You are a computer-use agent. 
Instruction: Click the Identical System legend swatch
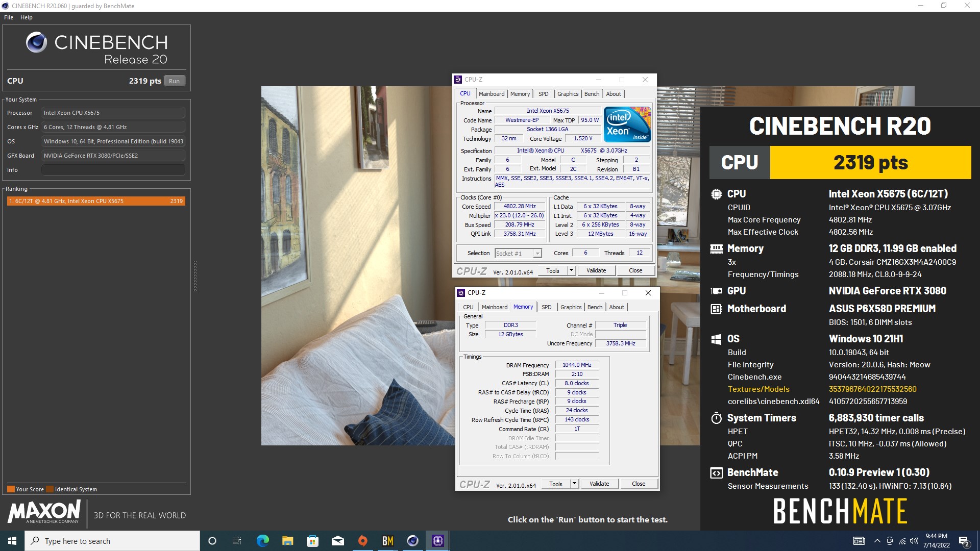(x=50, y=489)
